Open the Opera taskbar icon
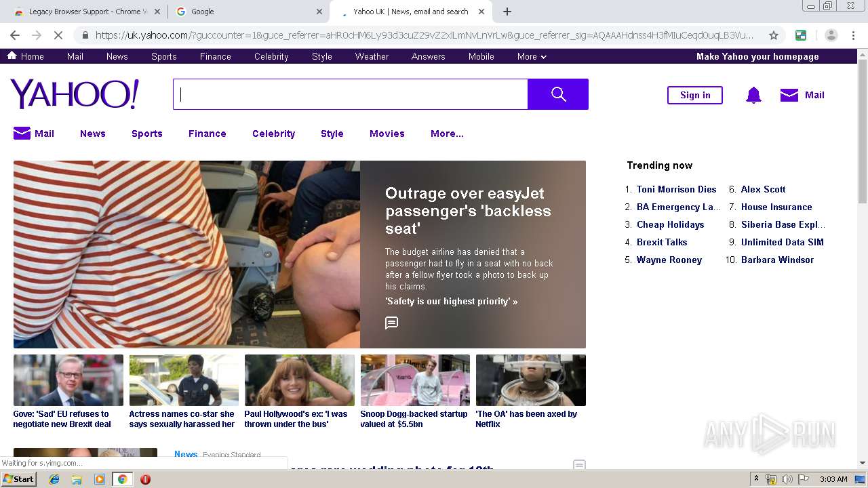The width and height of the screenshot is (868, 488). coord(145,479)
